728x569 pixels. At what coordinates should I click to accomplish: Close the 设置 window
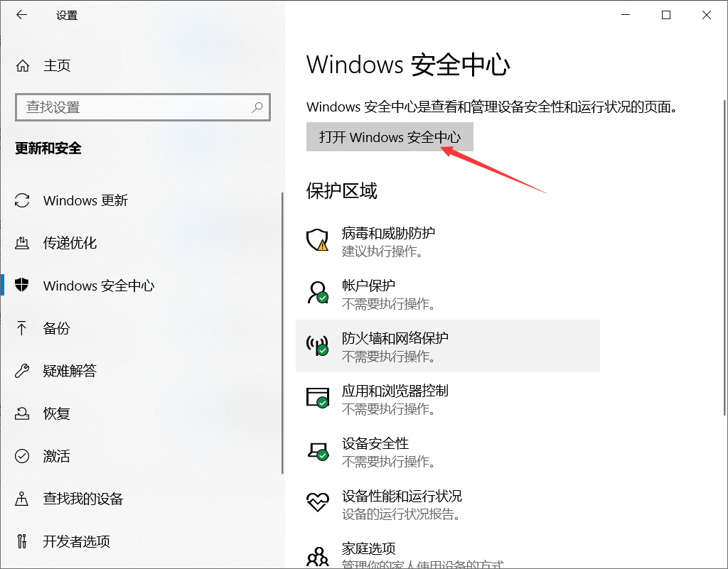(x=707, y=15)
